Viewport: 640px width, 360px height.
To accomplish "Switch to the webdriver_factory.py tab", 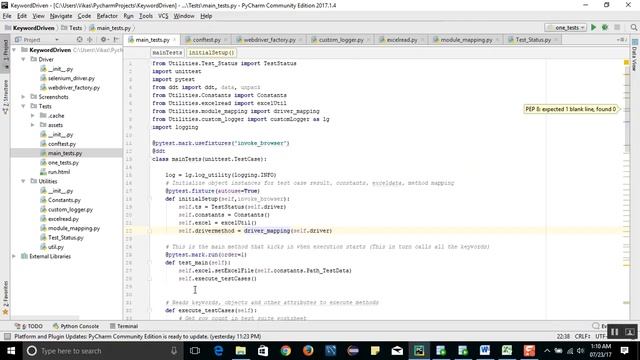I will [x=269, y=40].
